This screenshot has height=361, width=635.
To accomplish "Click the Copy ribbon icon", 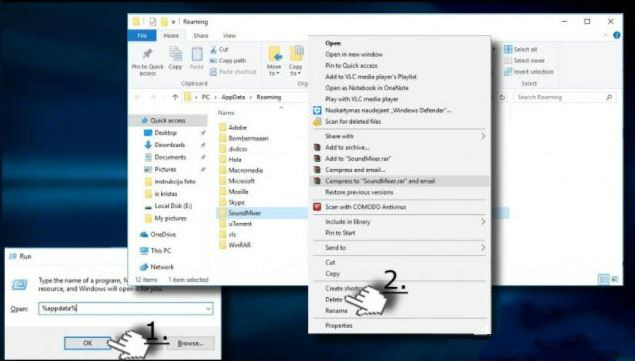I will (x=175, y=58).
